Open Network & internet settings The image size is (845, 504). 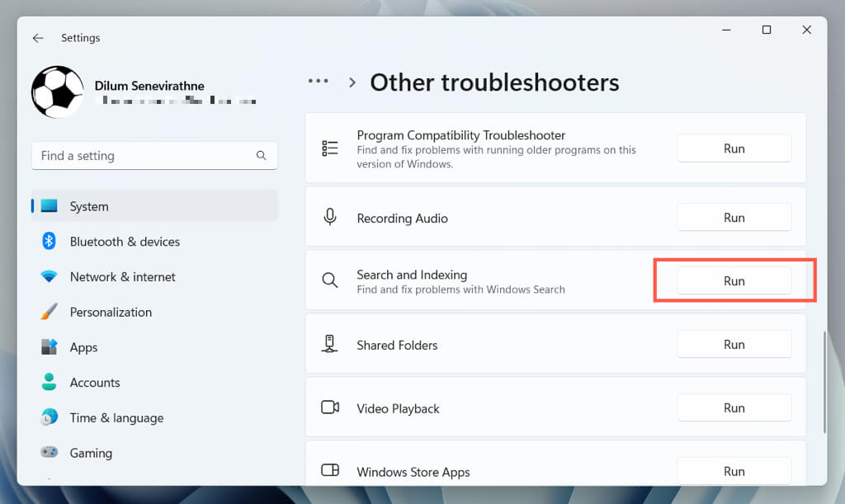pos(154,277)
